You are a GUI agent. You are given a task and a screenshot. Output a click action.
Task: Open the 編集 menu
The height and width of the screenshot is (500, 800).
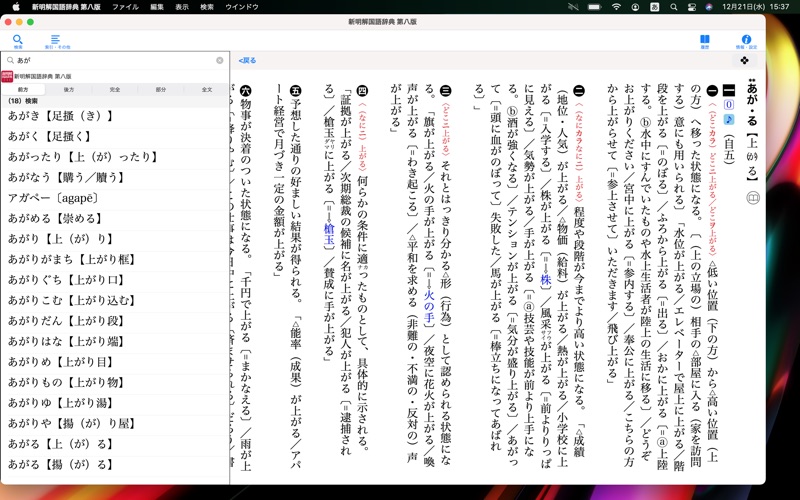pos(157,7)
